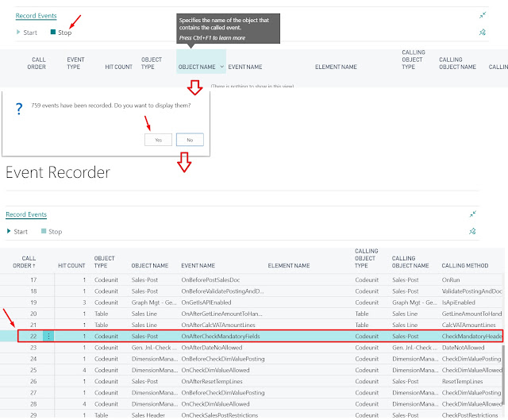Click the ELEMENT NAME header in the lower grid
508x420 pixels.
point(289,265)
